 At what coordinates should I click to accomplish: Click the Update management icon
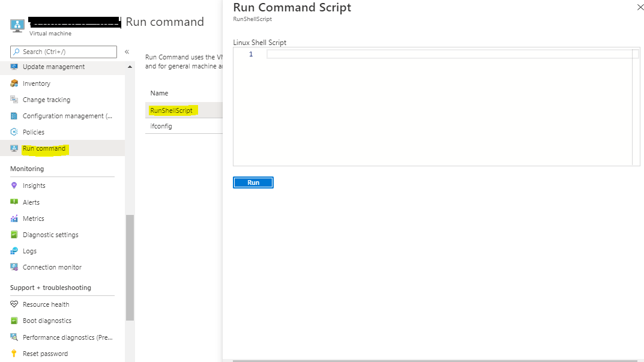[x=14, y=67]
